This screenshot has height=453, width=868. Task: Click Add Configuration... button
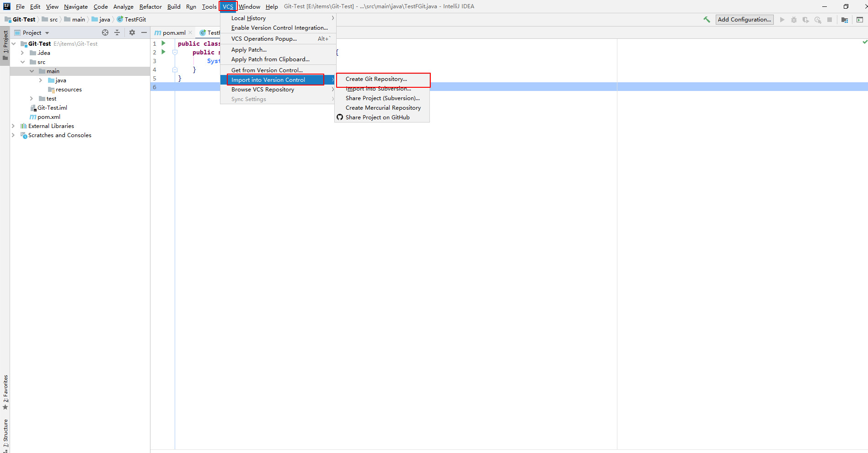pos(744,20)
